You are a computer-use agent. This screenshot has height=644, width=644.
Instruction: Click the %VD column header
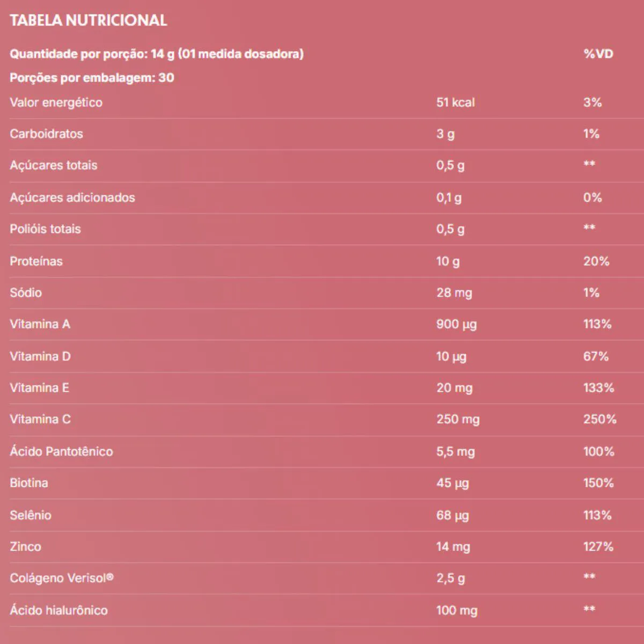(598, 54)
